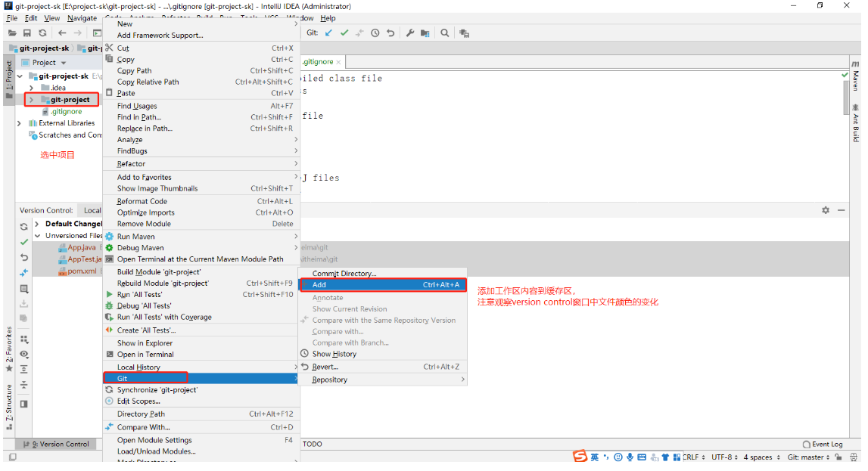Expand the .idea folder node

pos(32,88)
